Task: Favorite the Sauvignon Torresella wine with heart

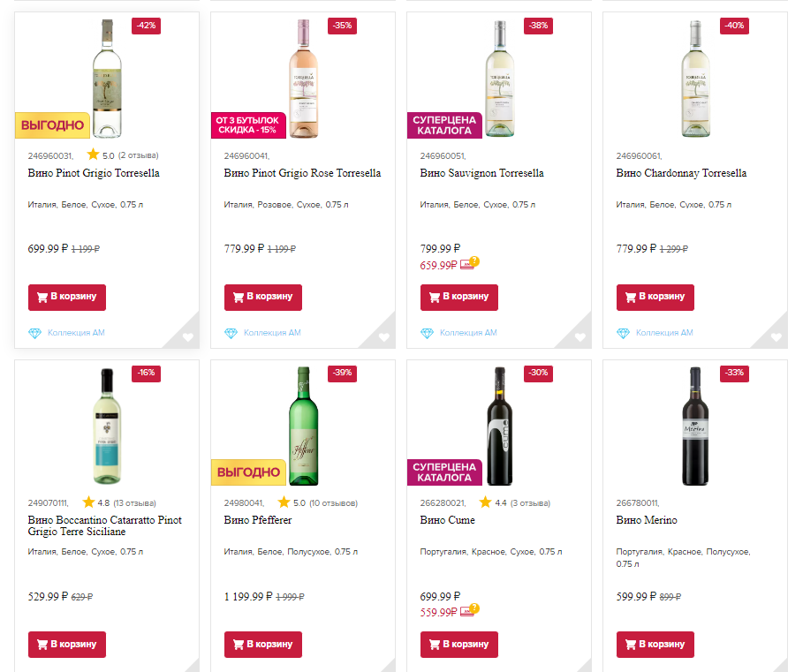Action: click(580, 337)
